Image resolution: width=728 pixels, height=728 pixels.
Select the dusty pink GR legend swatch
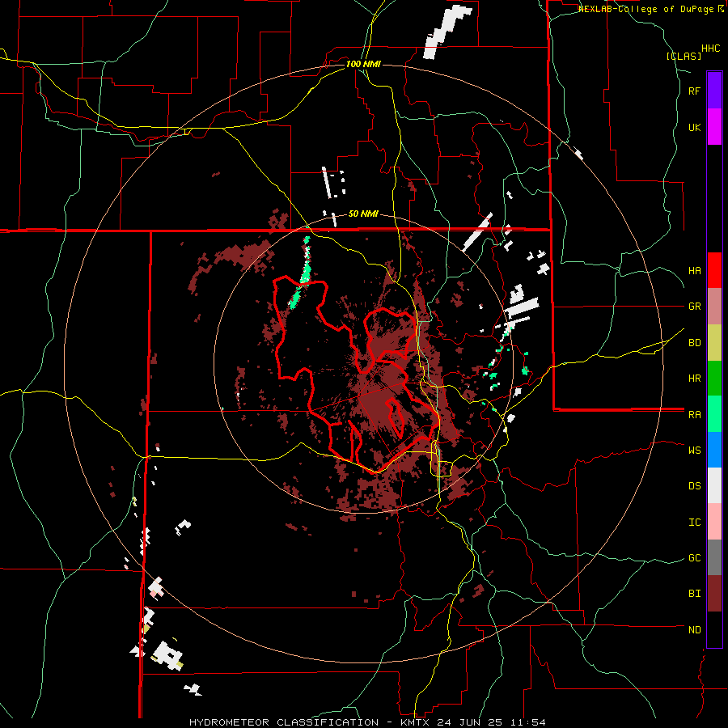click(x=714, y=307)
